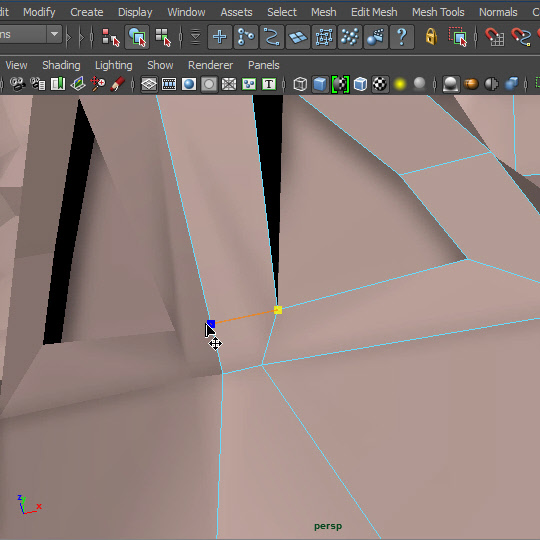Open the panel Lighting menu
Viewport: 540px width, 540px height.
pyautogui.click(x=114, y=65)
